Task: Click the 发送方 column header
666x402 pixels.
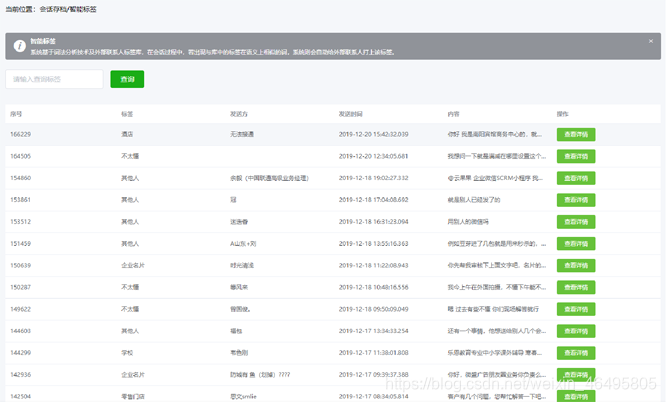Action: click(x=239, y=114)
